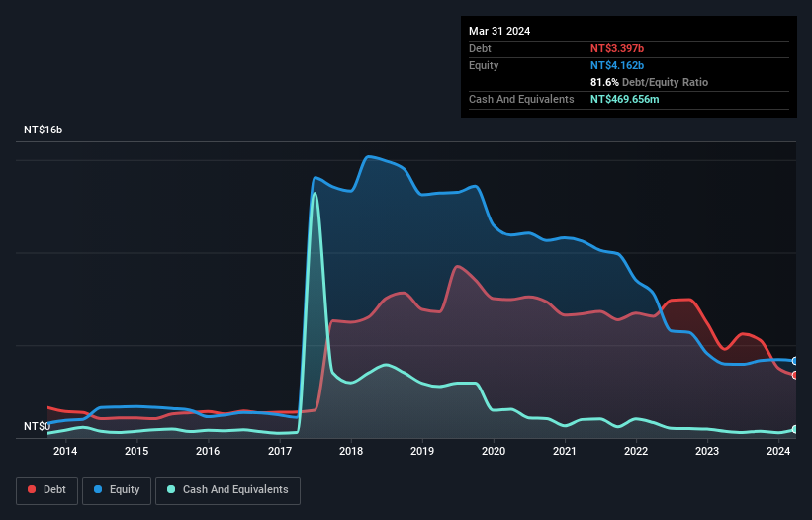Click the NT$3.397b debt value
The width and height of the screenshot is (812, 520).
tap(617, 48)
